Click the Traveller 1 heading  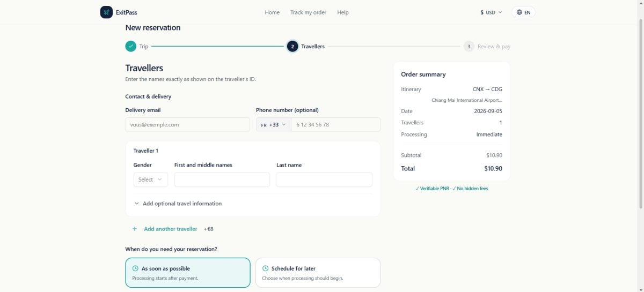[x=146, y=151]
